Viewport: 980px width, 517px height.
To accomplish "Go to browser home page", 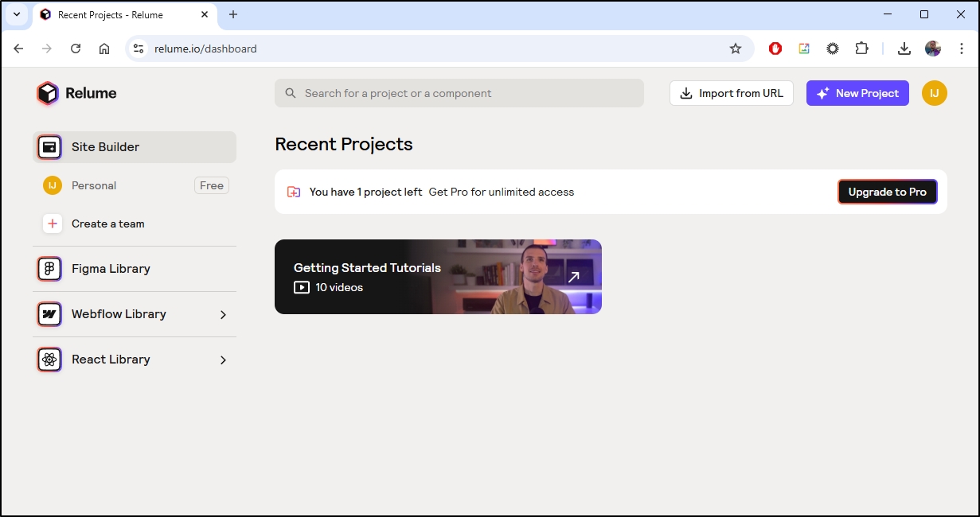I will pos(104,49).
